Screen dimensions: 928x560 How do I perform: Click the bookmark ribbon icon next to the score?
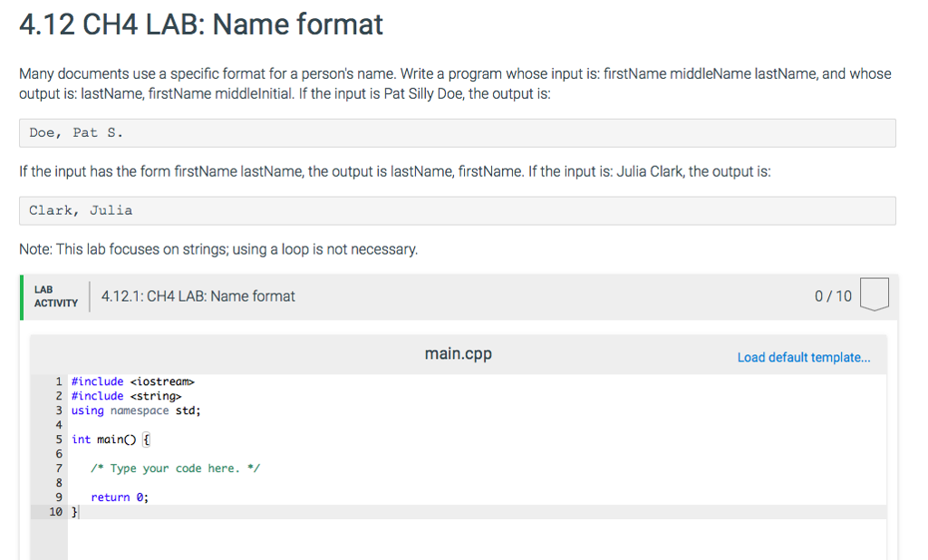tap(873, 294)
